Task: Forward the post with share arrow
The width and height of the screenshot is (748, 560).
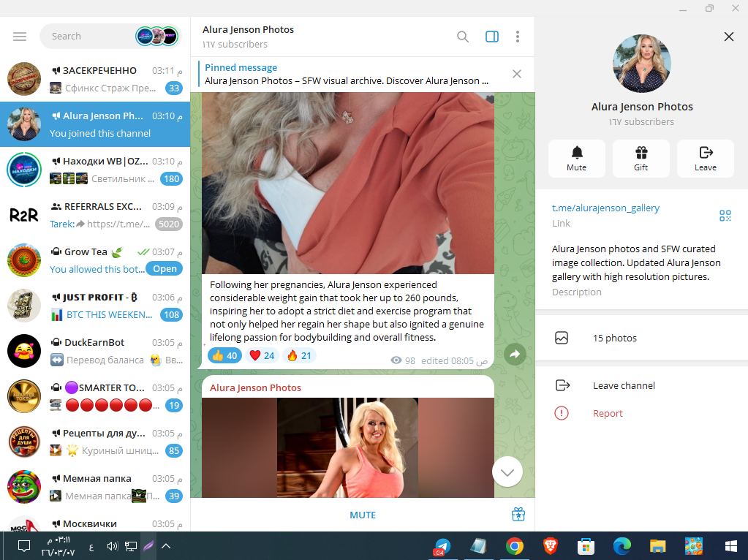Action: (515, 355)
